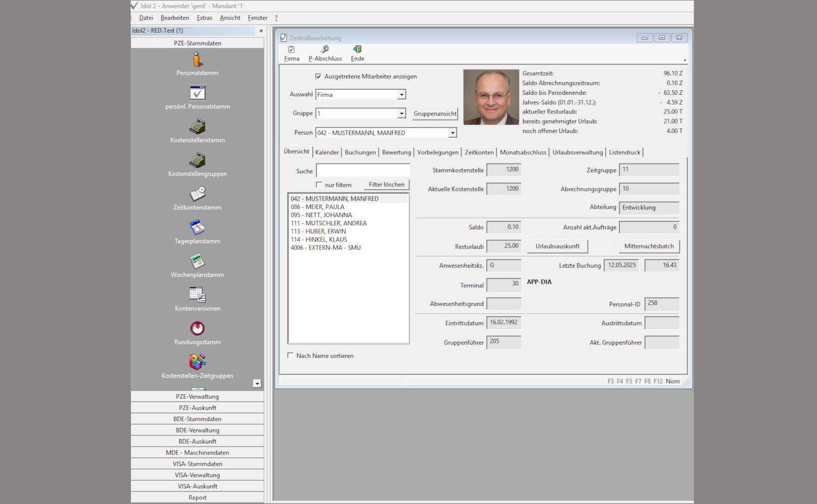Screen dimensions: 817x504
Task: Check Nach Name sortieren
Action: pos(290,356)
